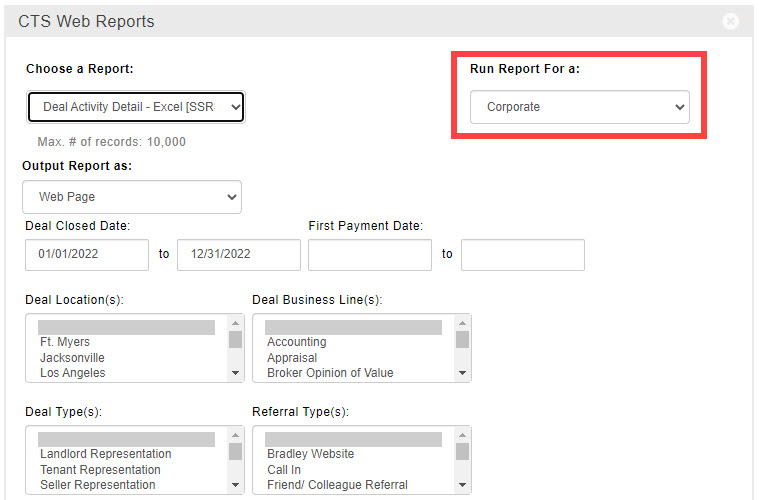Choose Tenant Representation deal type
Viewport: 762px width, 500px height.
tap(100, 470)
